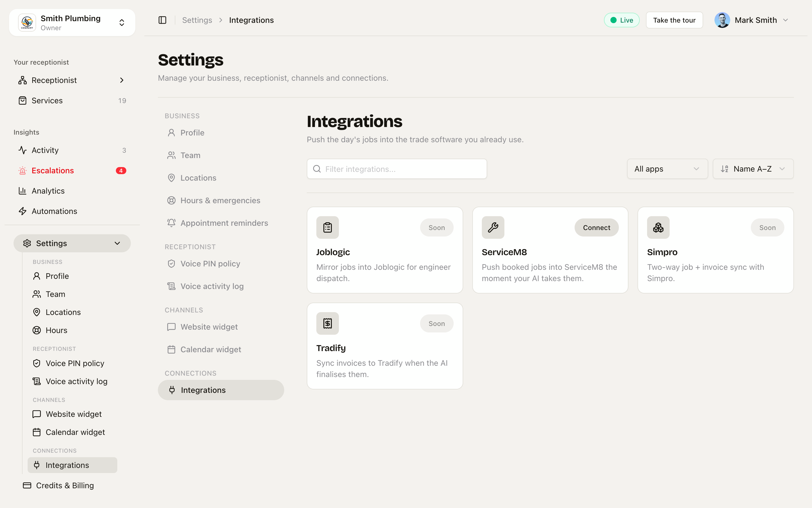Click the search magnifier icon
The image size is (812, 508).
(x=317, y=169)
